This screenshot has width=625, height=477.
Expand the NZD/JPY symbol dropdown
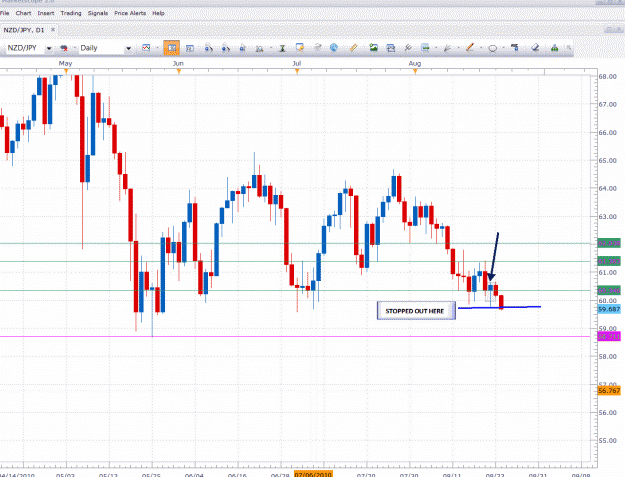[x=49, y=48]
